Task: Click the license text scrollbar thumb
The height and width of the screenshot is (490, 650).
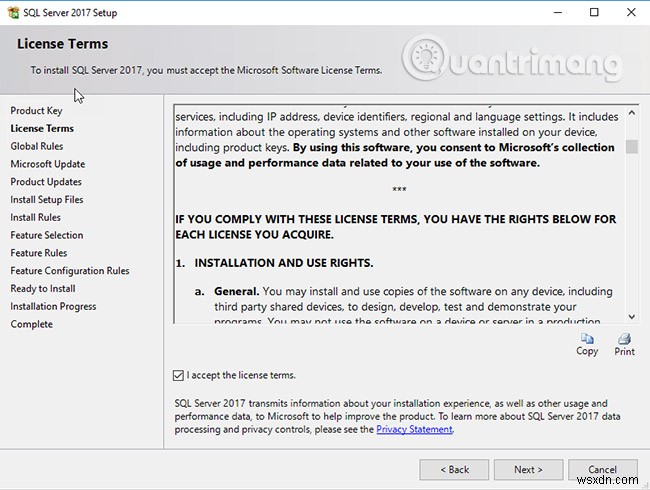Action: [x=632, y=147]
